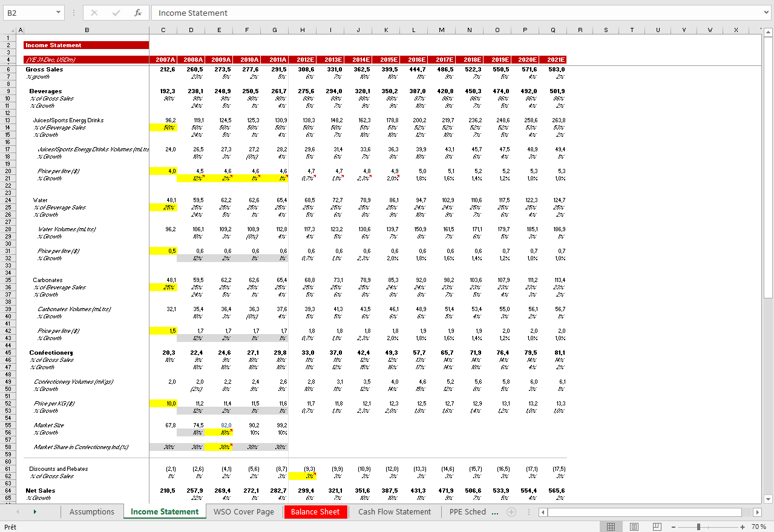Switch to the Balance Sheet tab
This screenshot has height=532, width=774.
pyautogui.click(x=315, y=511)
